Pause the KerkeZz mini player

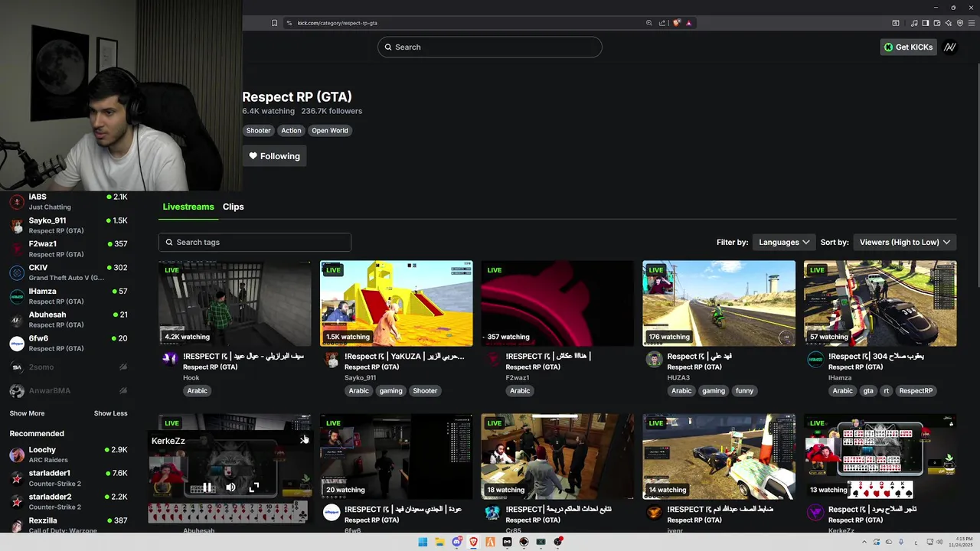coord(207,487)
